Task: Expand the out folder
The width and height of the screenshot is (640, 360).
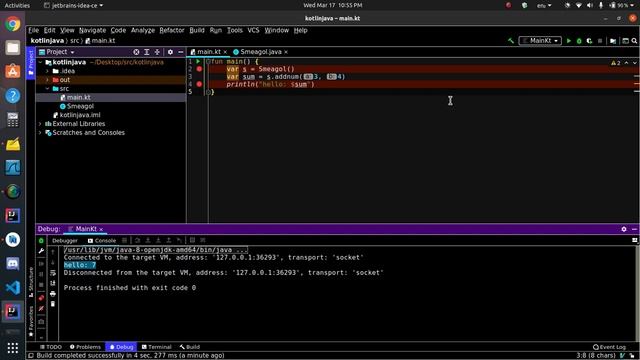Action: [47, 80]
